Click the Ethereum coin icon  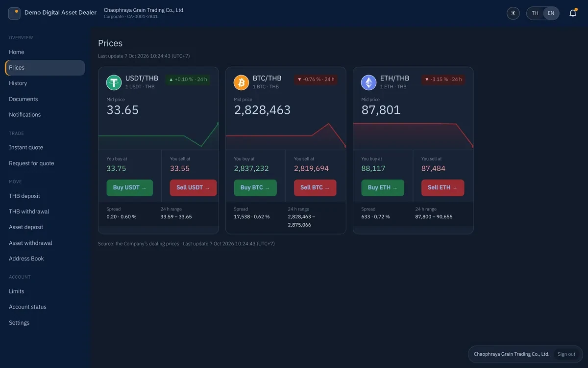pos(369,82)
